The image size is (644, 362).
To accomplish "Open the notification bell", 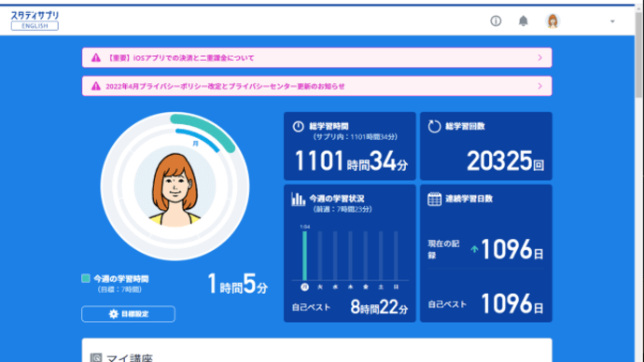I will pyautogui.click(x=523, y=21).
